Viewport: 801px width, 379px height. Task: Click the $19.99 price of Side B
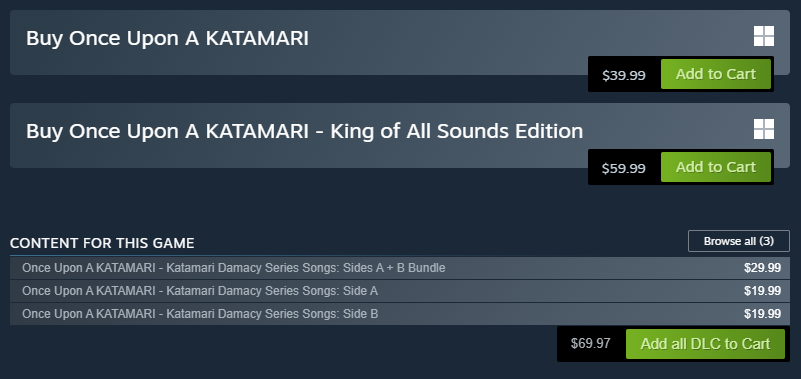click(x=762, y=314)
